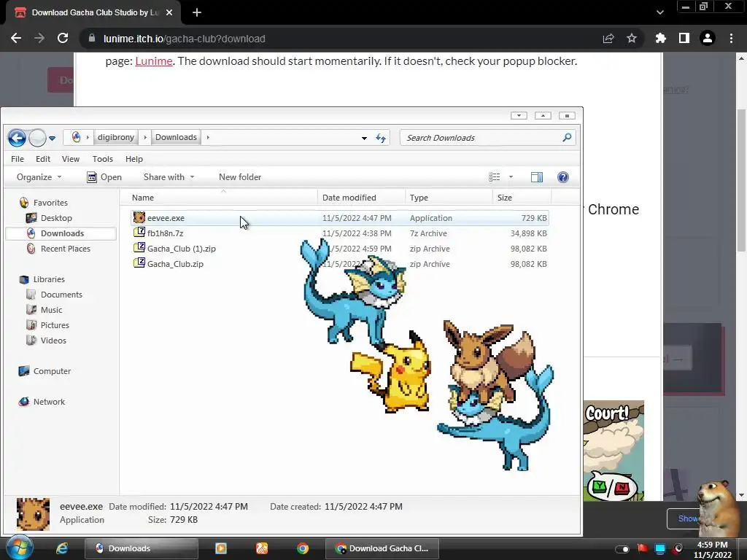Click the search magnifier icon in Explorer
Image resolution: width=747 pixels, height=560 pixels.
[567, 138]
